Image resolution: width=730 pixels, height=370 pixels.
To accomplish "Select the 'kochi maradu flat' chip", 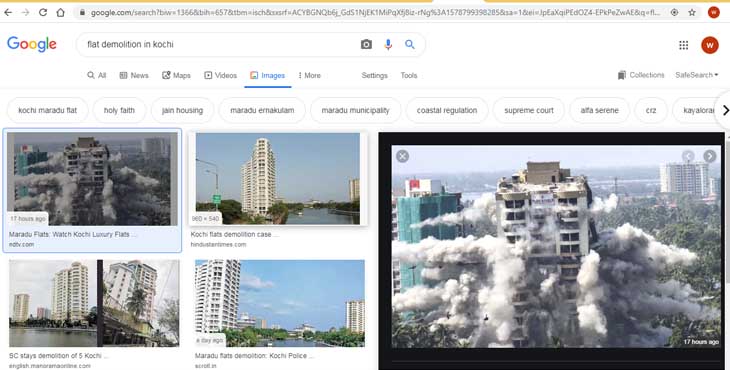I will [x=47, y=110].
